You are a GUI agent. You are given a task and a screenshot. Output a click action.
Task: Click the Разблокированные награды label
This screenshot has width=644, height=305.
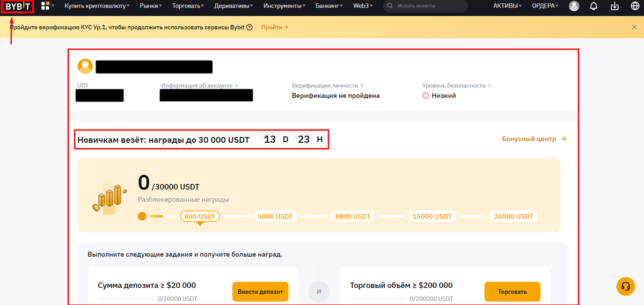183,200
